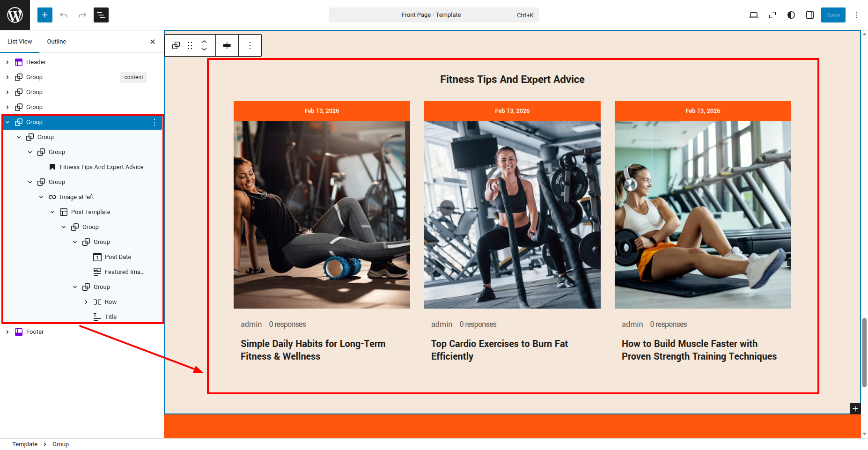Open the device preview view icon
868x450 pixels.
[753, 15]
